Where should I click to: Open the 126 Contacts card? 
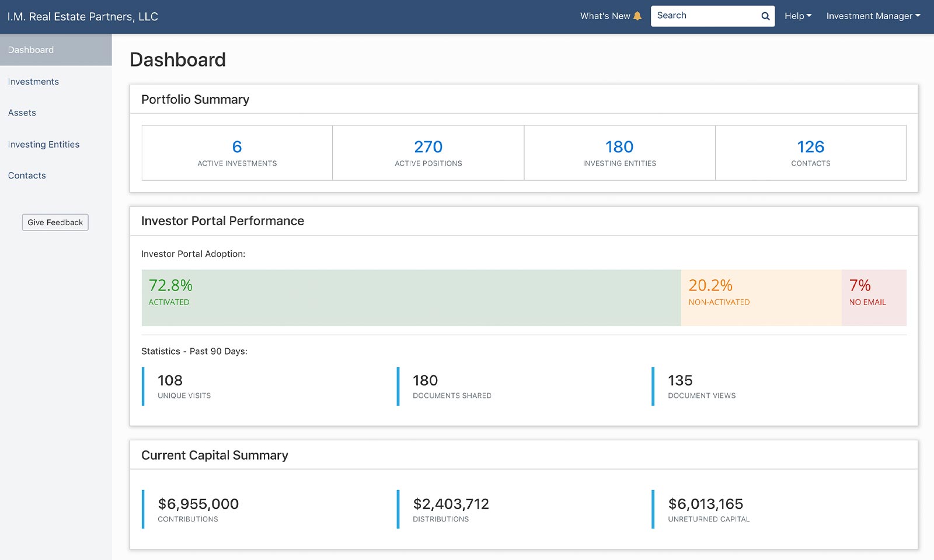(811, 153)
